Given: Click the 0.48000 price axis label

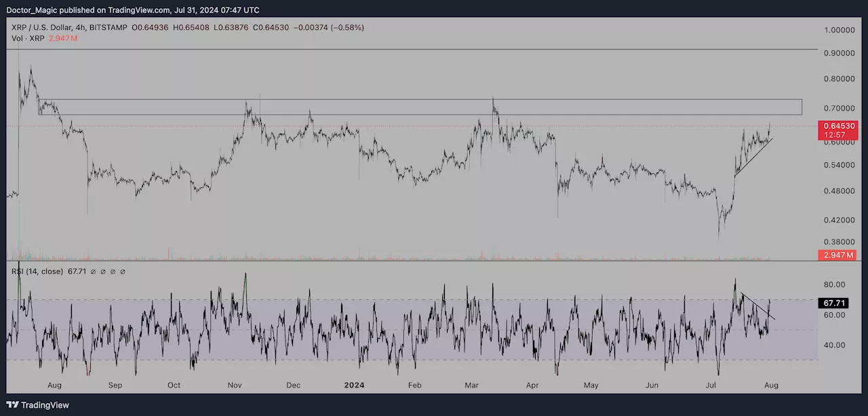Looking at the screenshot, I should 839,191.
